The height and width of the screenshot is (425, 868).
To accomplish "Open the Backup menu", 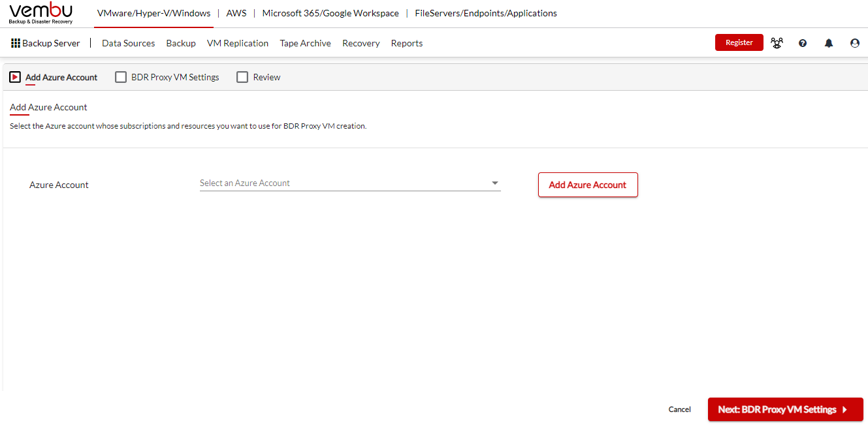I will (181, 43).
